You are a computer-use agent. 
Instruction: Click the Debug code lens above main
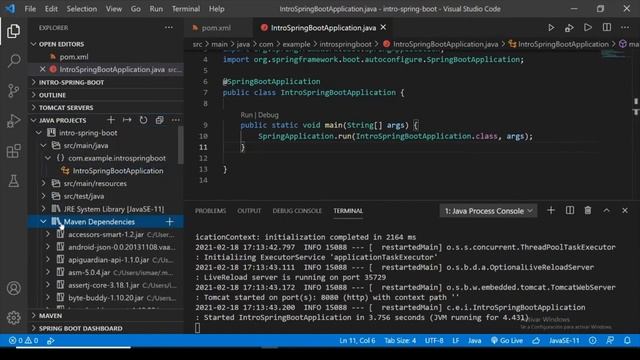pyautogui.click(x=268, y=115)
